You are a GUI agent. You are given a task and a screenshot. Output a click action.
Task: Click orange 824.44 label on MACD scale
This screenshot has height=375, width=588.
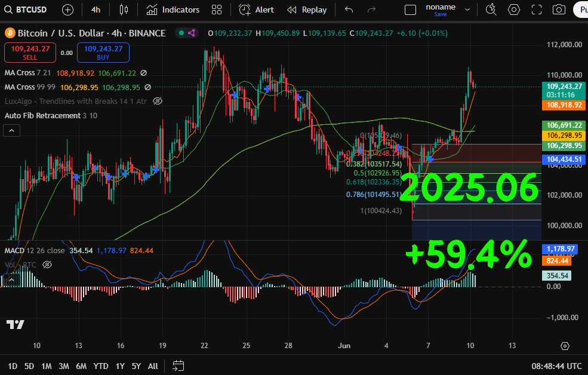(557, 260)
